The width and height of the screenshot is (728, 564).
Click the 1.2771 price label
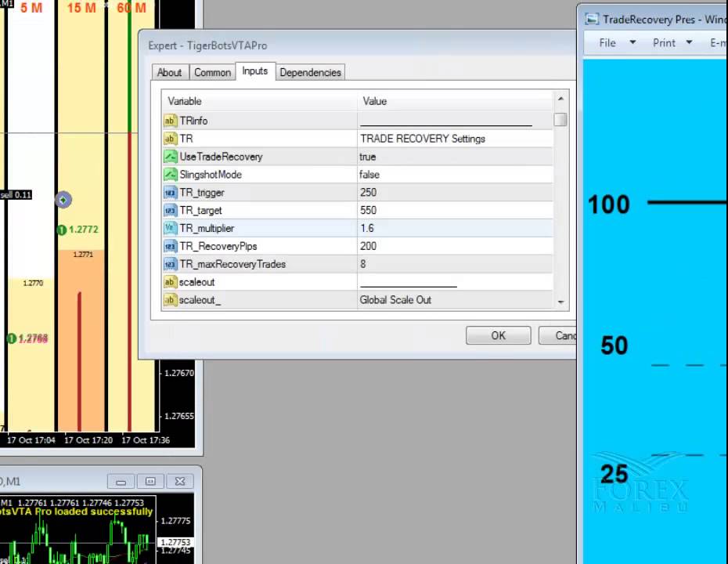(83, 254)
